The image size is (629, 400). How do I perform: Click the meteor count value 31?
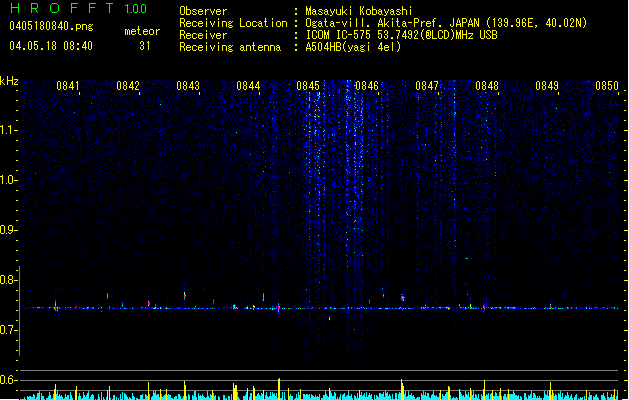[x=145, y=46]
